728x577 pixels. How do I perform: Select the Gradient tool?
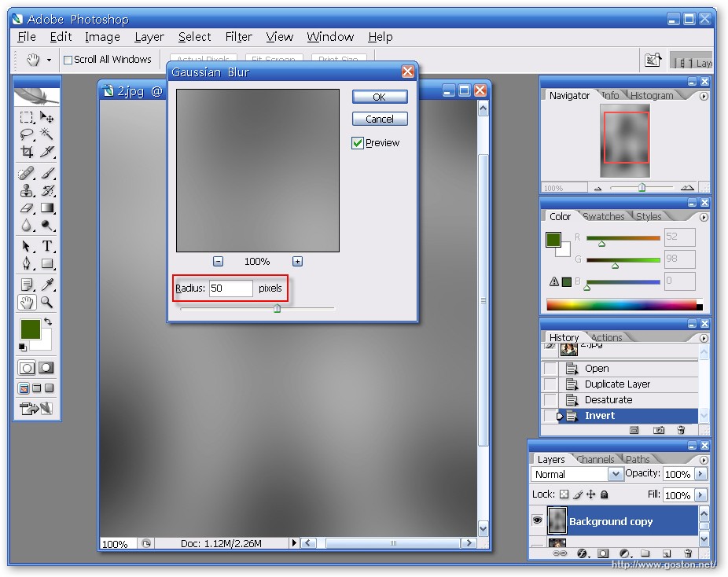pos(47,208)
